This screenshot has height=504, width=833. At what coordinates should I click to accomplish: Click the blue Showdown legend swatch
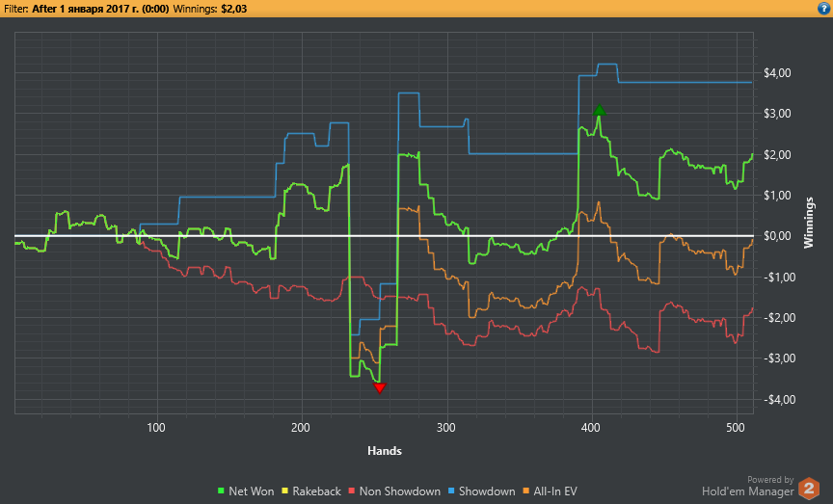point(451,491)
